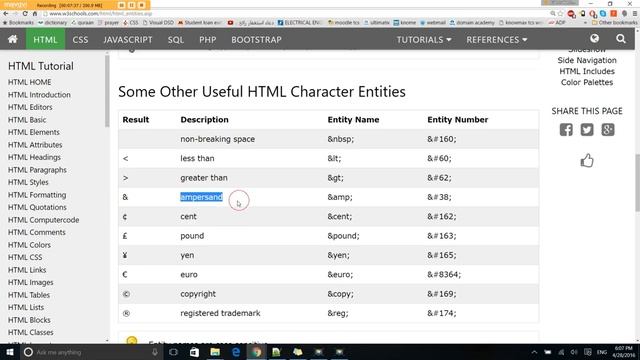Open HTML Styles link

[x=28, y=182]
